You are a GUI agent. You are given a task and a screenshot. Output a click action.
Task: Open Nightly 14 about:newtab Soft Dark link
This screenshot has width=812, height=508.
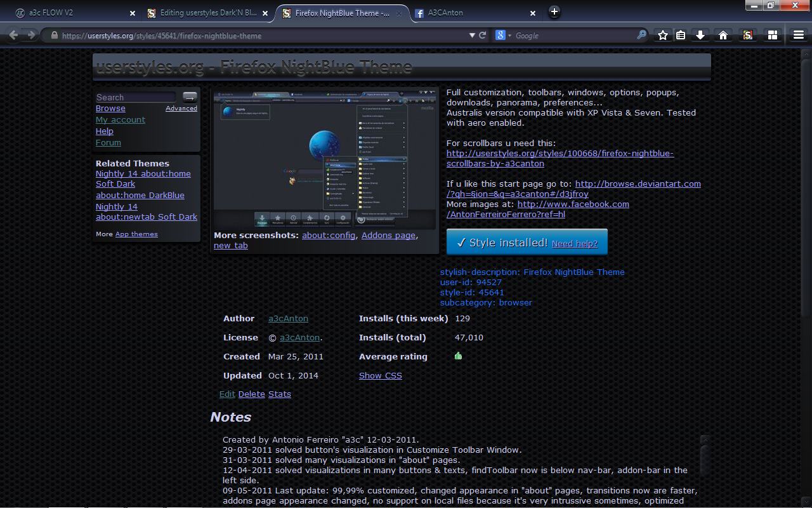point(147,211)
